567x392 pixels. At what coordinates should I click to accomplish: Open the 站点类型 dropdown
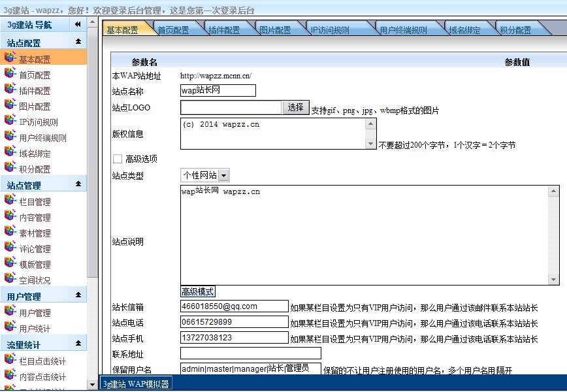(223, 175)
